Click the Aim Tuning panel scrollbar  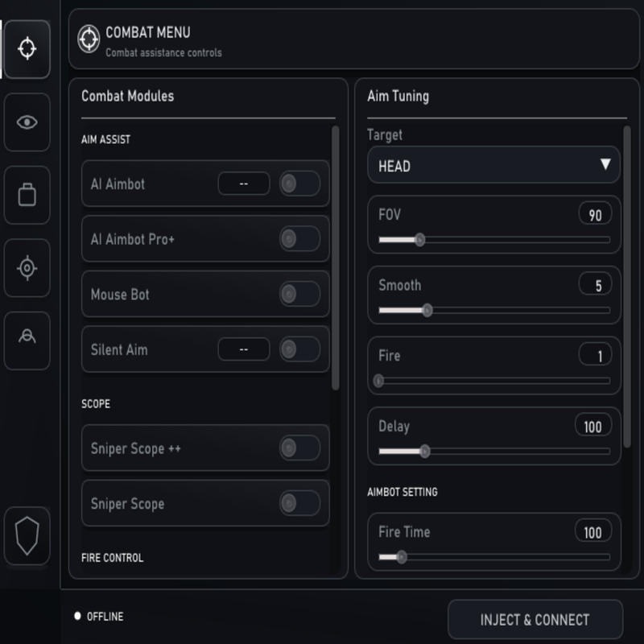(x=627, y=287)
